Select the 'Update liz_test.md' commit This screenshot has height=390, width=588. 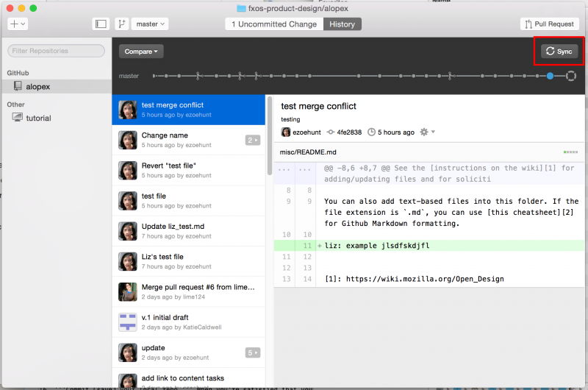pos(189,231)
